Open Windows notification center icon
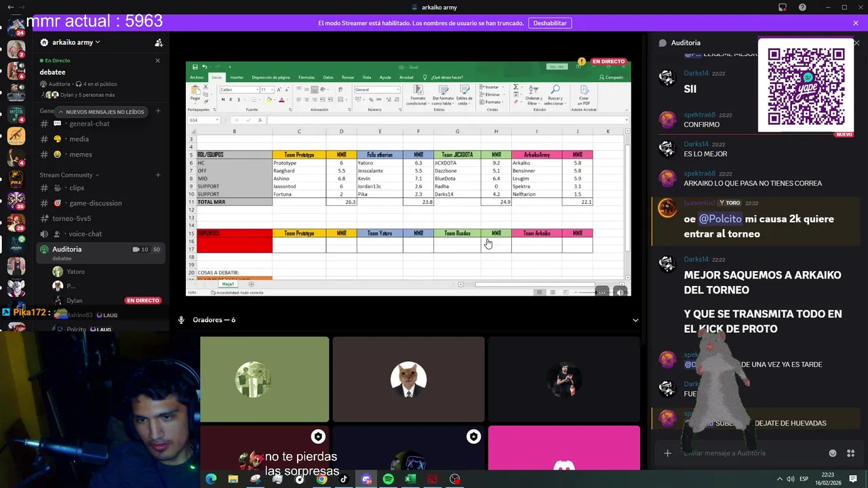Viewport: 868px width, 488px height. (x=853, y=479)
